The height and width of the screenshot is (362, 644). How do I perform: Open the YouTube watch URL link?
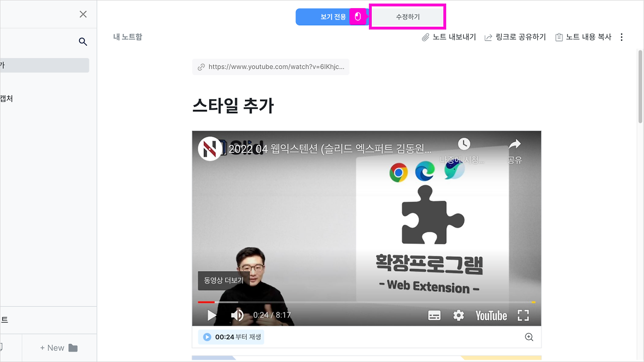tap(271, 66)
